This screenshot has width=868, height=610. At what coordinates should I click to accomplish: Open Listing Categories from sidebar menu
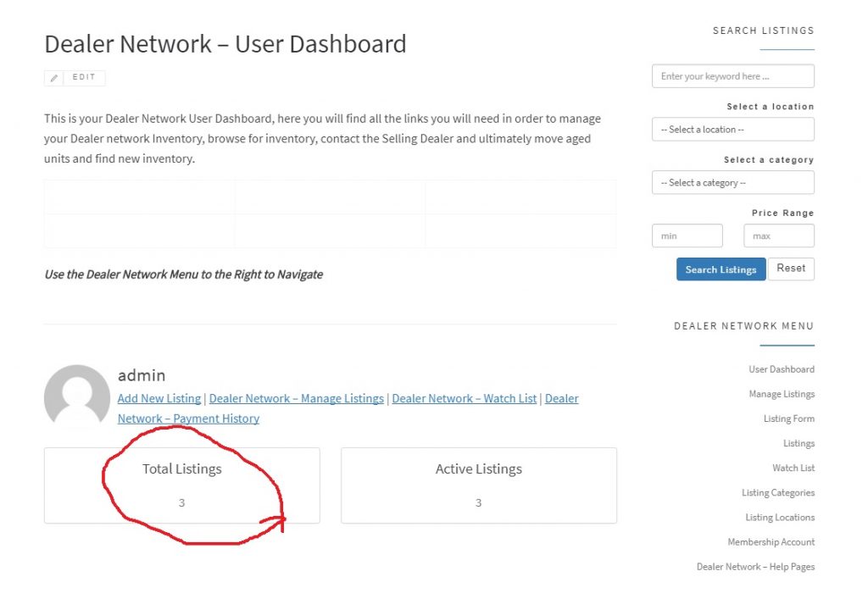(777, 493)
